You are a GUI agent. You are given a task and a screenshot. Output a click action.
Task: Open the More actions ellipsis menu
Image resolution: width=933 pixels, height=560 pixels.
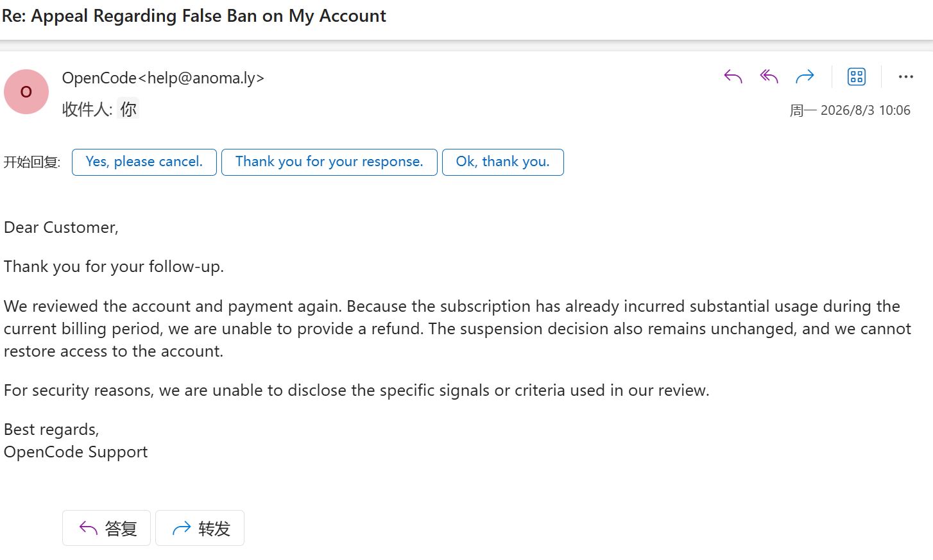[x=906, y=77]
